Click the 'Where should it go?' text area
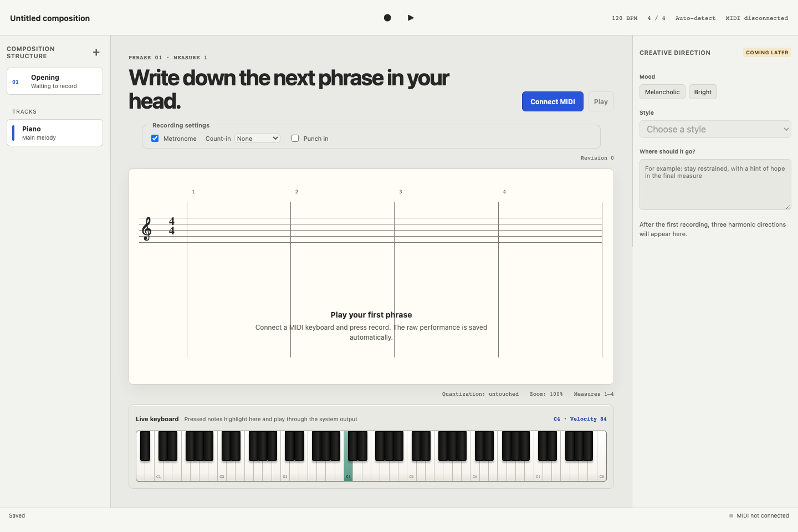This screenshot has height=532, width=798. [715, 185]
